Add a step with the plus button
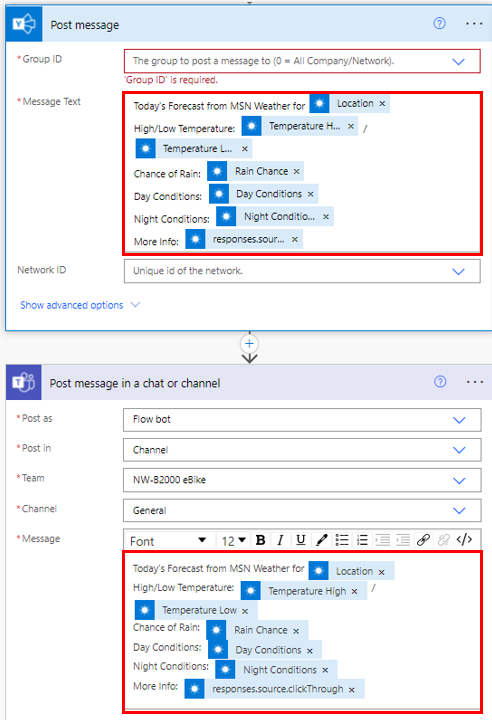 (x=249, y=343)
